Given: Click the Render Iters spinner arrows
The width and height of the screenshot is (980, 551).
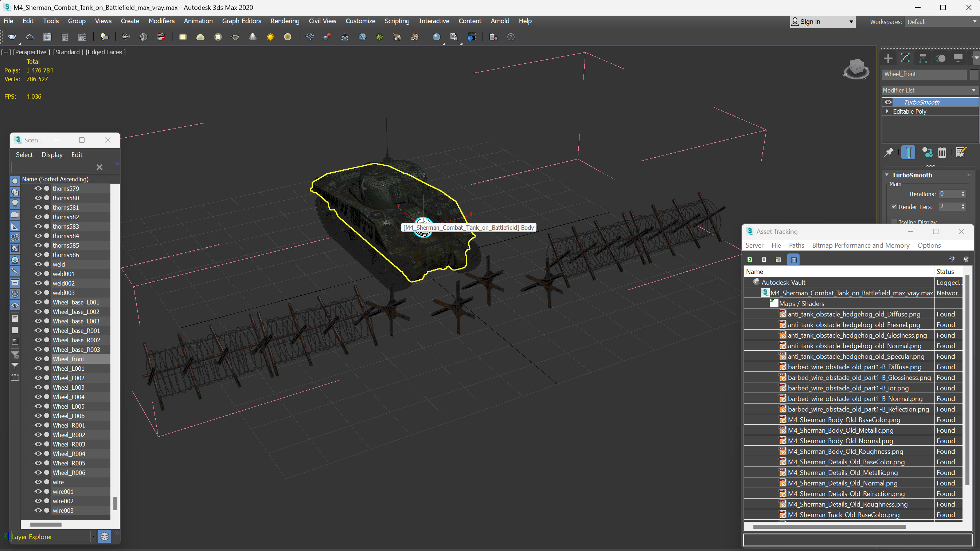Looking at the screenshot, I should click(963, 206).
